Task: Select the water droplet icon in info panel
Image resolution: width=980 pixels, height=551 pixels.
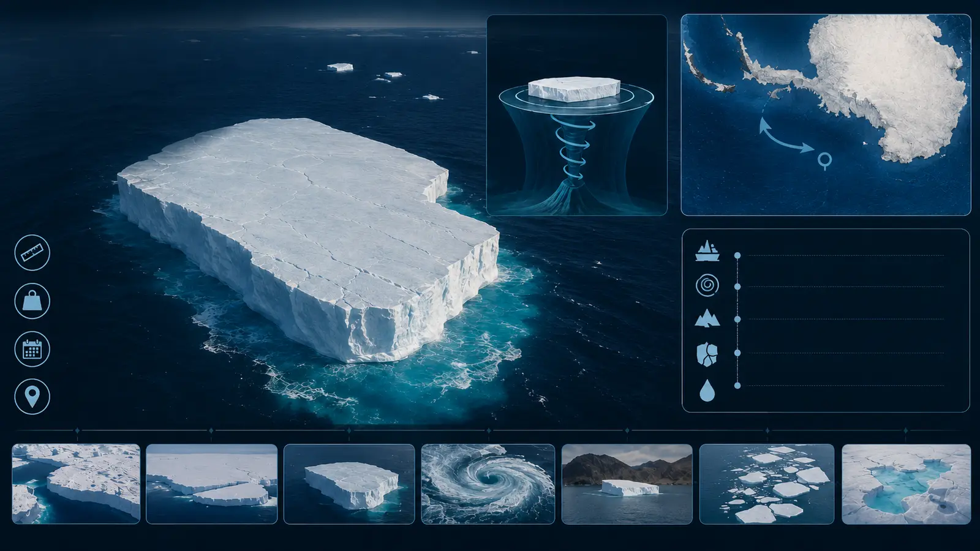Action: click(x=707, y=390)
